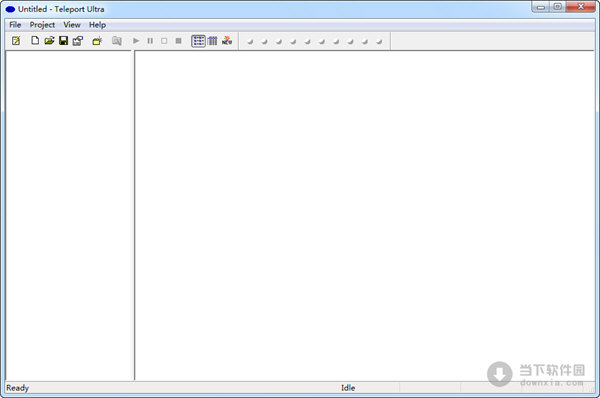This screenshot has height=398, width=600.
Task: Open the File menu
Action: coord(15,25)
